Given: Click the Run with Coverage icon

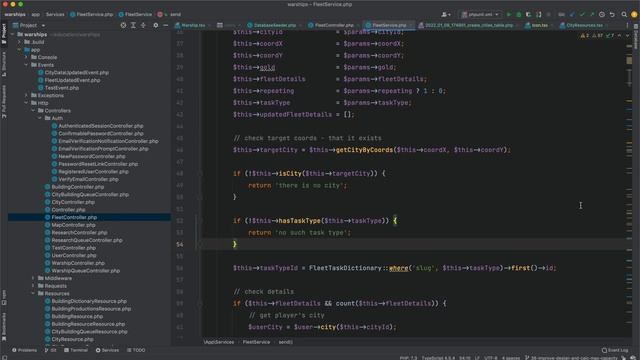Looking at the screenshot, I should tap(529, 14).
